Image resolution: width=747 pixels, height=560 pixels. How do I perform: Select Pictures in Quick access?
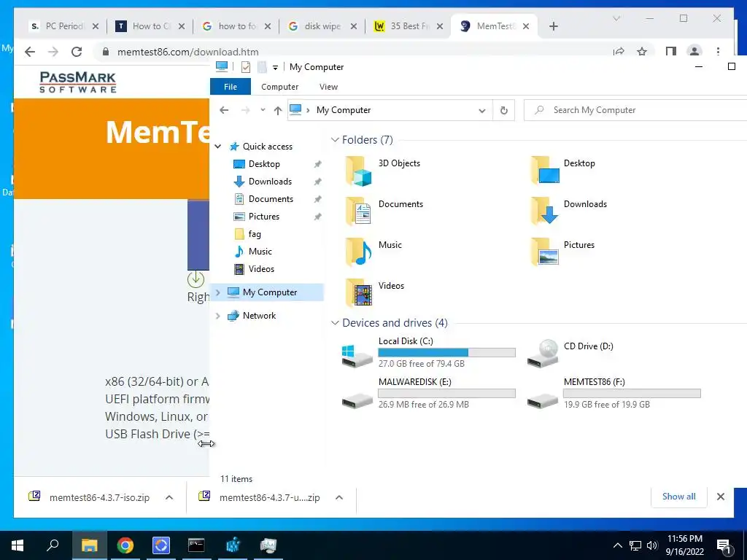click(x=264, y=216)
